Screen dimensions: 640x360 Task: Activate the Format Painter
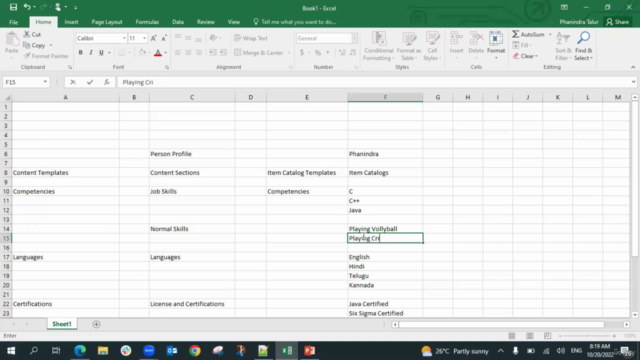[46, 56]
